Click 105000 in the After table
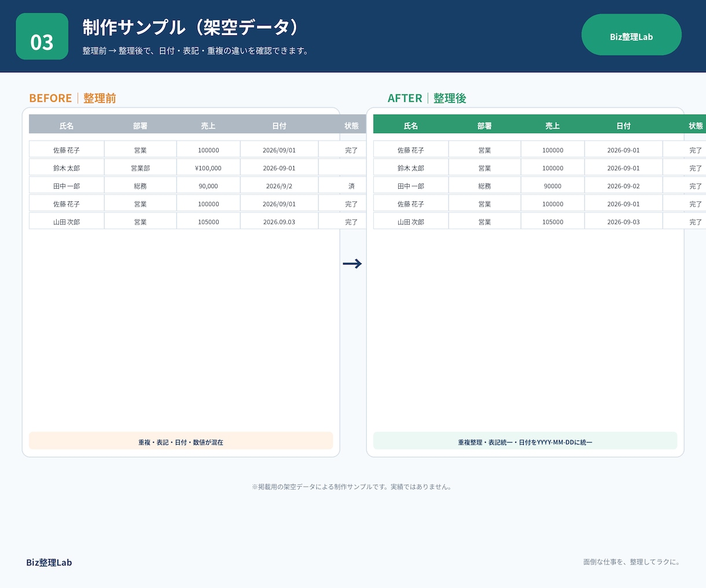 tap(553, 222)
